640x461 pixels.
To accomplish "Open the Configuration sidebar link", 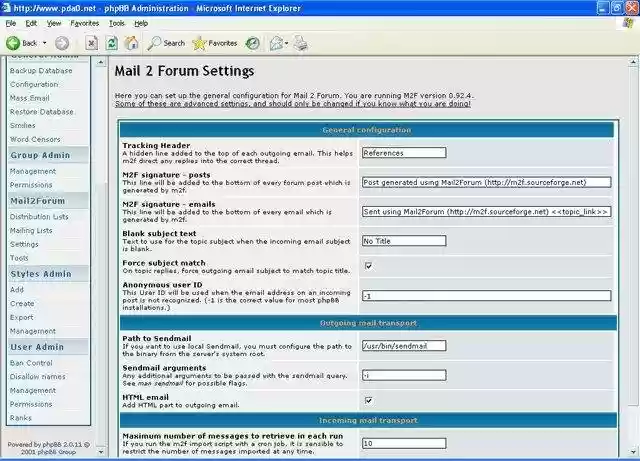I will pos(34,85).
